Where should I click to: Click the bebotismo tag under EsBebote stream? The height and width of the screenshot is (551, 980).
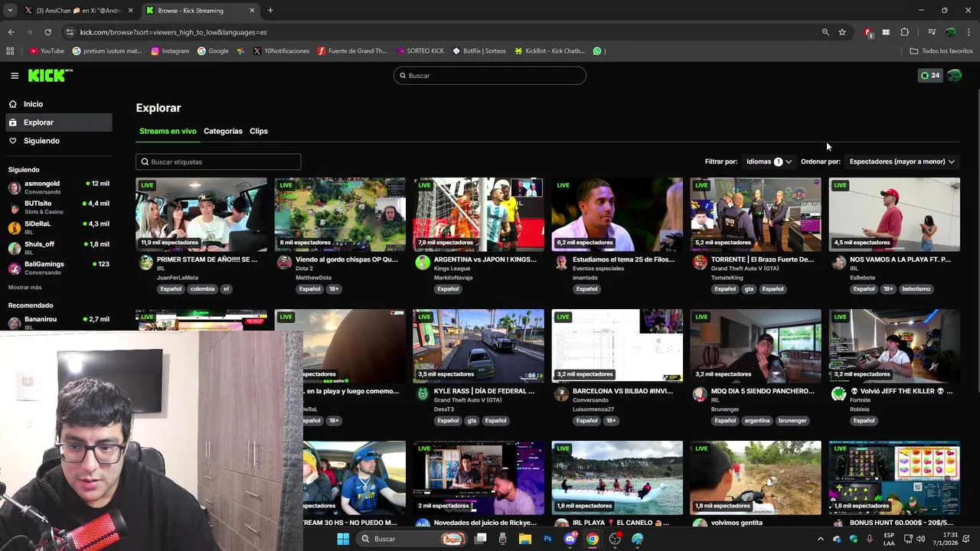916,289
